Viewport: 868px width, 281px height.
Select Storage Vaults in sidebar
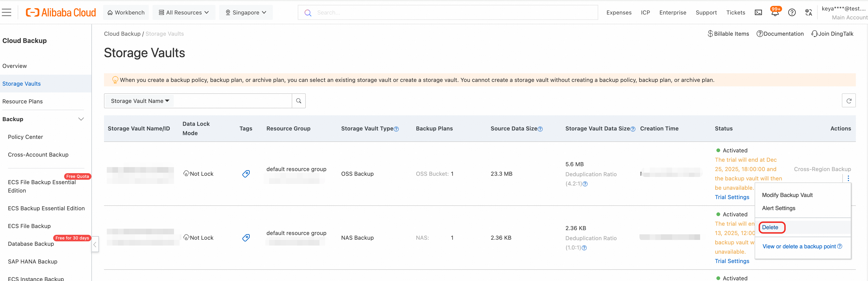(x=21, y=84)
